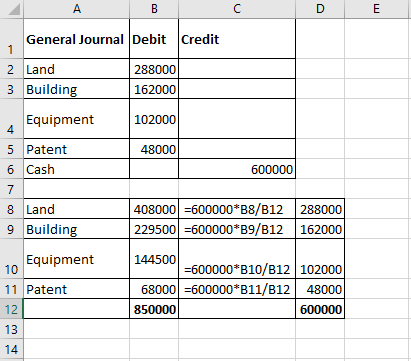411x361 pixels.
Task: Select the 'Building' cell in row 3
Action: pos(77,89)
